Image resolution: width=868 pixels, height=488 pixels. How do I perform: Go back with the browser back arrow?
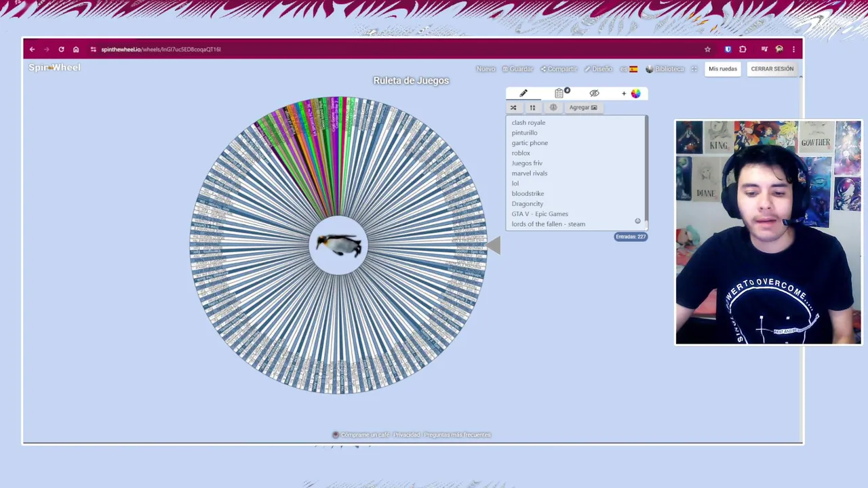pos(32,49)
